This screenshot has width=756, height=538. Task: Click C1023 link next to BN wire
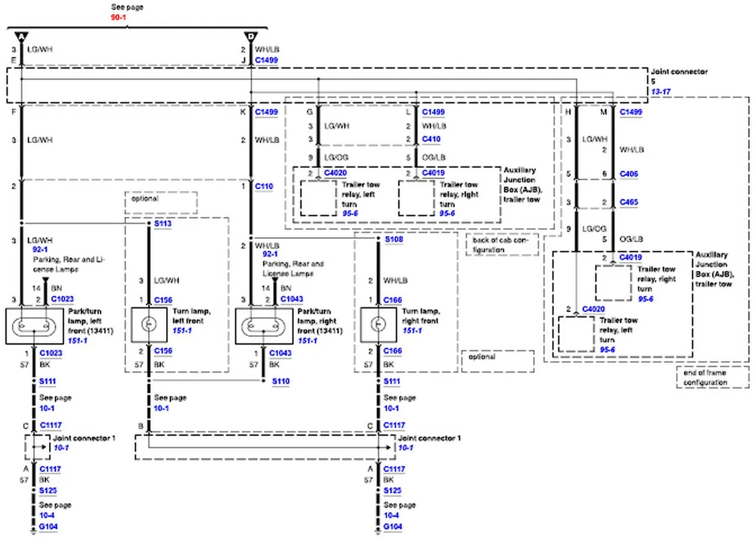pos(62,300)
